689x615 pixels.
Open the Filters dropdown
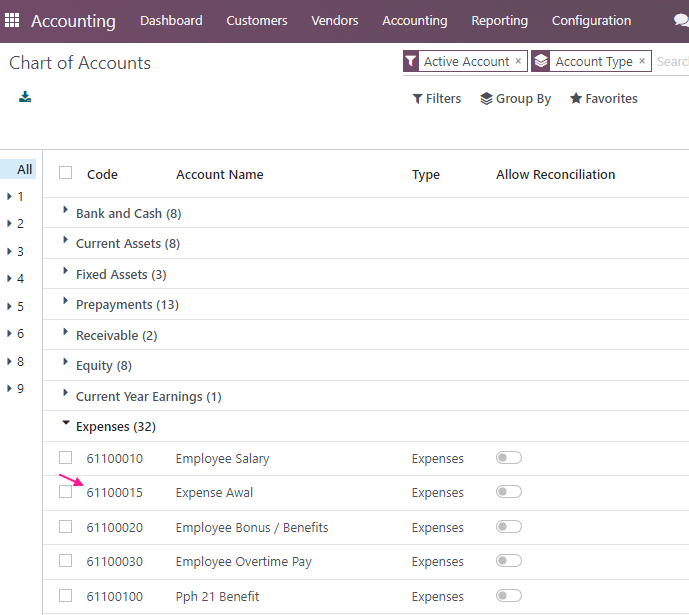[437, 98]
